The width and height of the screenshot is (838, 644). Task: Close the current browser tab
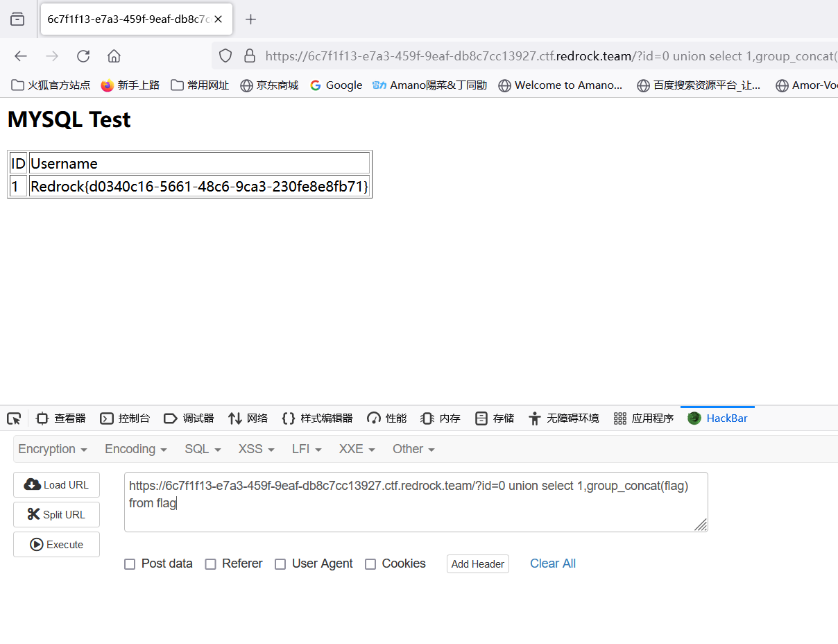click(218, 19)
